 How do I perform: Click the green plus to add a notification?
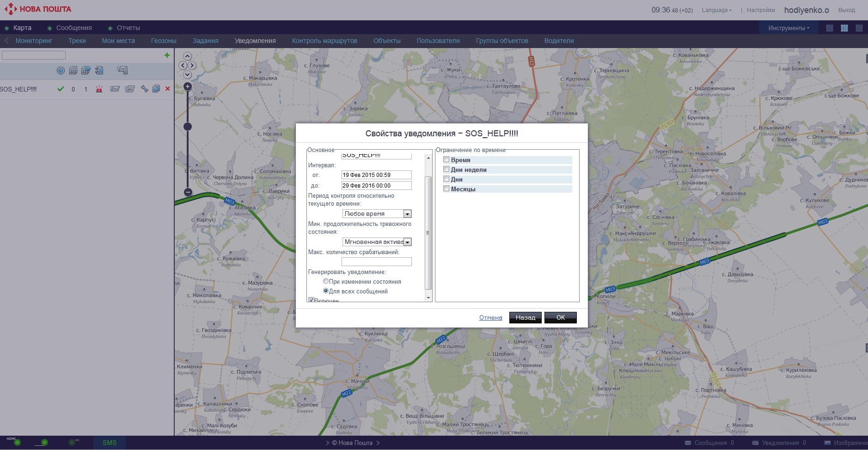coord(167,55)
